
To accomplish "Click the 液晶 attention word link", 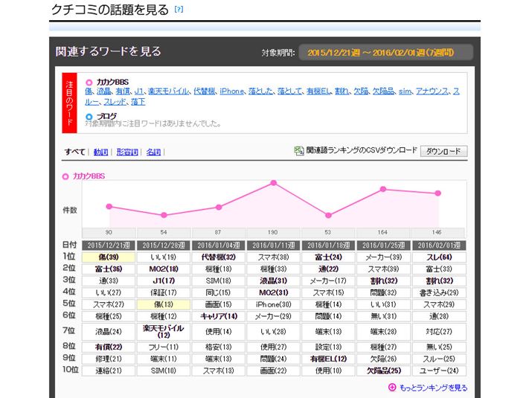I will click(103, 91).
